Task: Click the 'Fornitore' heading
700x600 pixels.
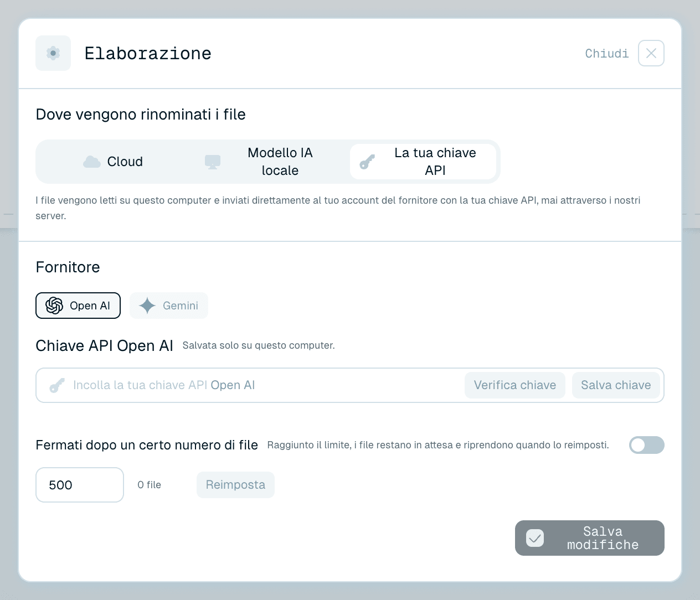Action: coord(68,267)
